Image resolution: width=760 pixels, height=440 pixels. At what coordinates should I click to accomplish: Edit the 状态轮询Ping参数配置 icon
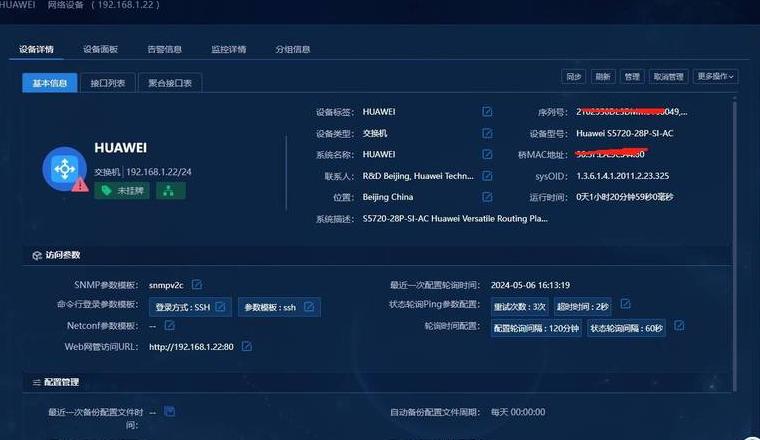(x=625, y=304)
